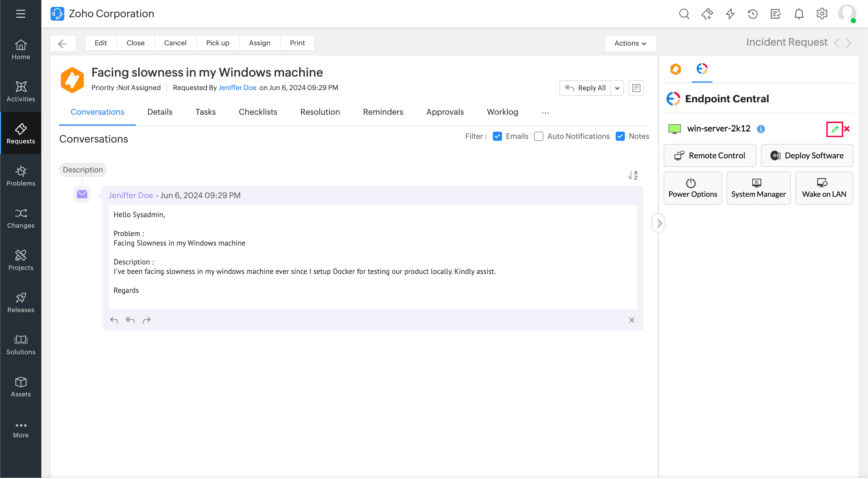Click the Remote Control button

pyautogui.click(x=710, y=155)
